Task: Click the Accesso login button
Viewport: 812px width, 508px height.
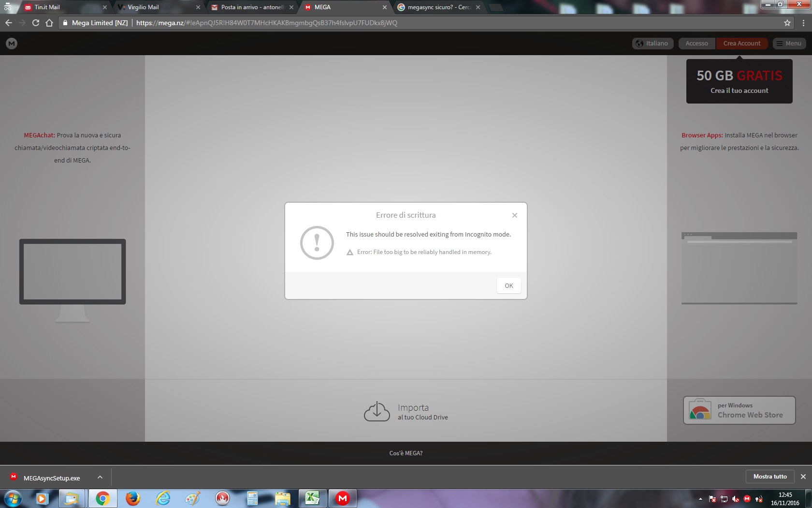Action: [696, 44]
